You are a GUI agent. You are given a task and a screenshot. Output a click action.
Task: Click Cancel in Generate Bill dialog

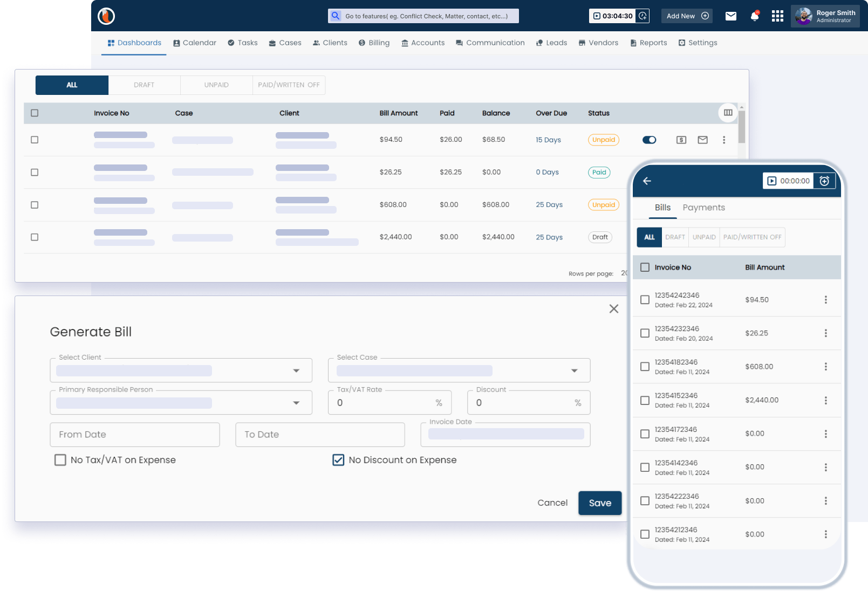coord(552,503)
